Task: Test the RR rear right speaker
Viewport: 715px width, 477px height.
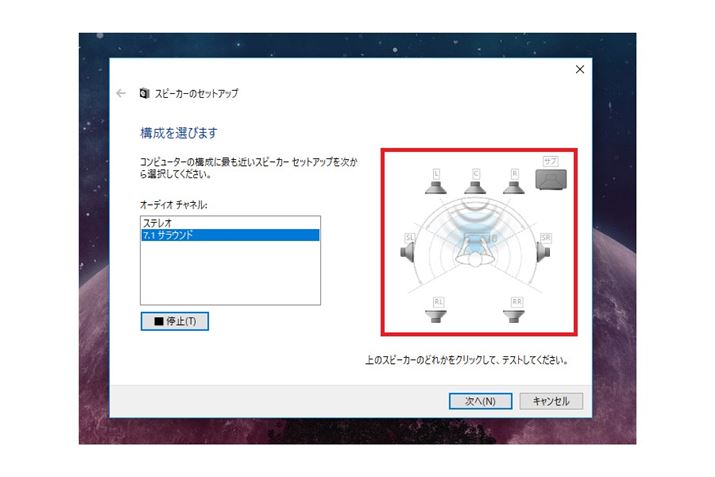Action: (514, 311)
